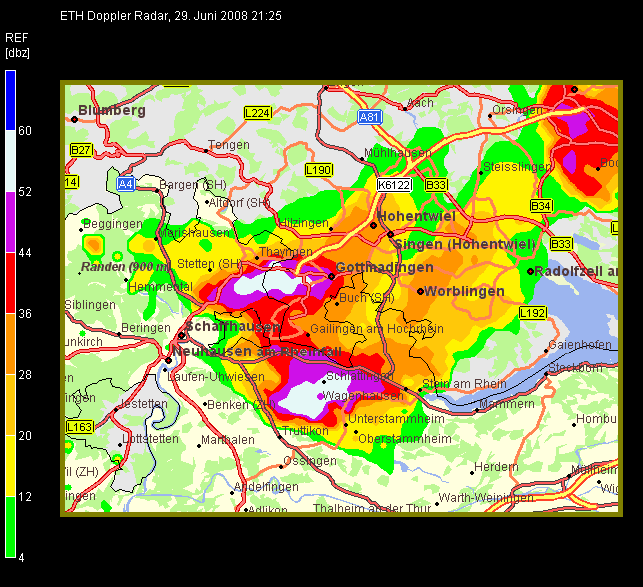Click the Mühlhausen place label
This screenshot has height=587, width=643.
398,153
